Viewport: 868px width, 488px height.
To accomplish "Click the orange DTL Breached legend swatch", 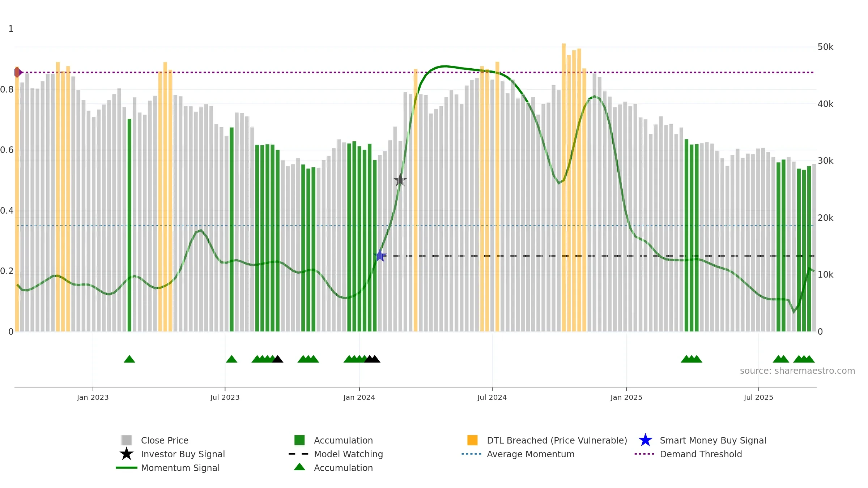I will (472, 440).
